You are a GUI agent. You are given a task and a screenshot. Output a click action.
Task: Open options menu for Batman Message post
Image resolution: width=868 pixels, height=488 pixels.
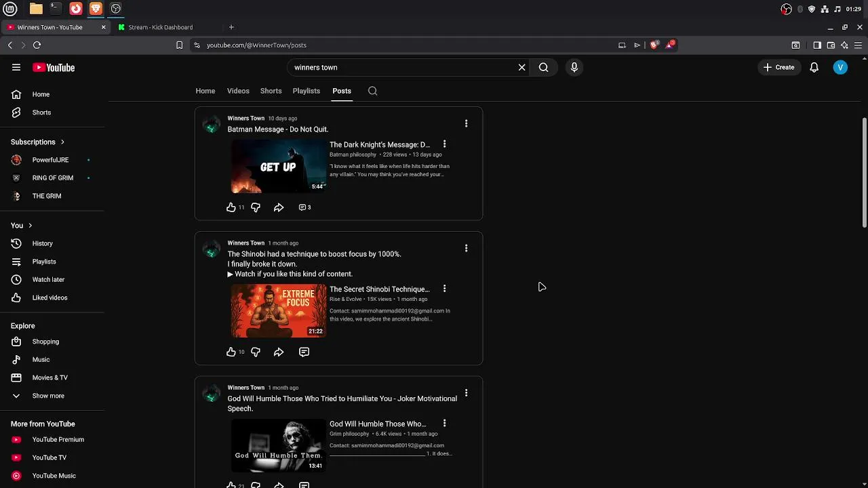pos(466,123)
